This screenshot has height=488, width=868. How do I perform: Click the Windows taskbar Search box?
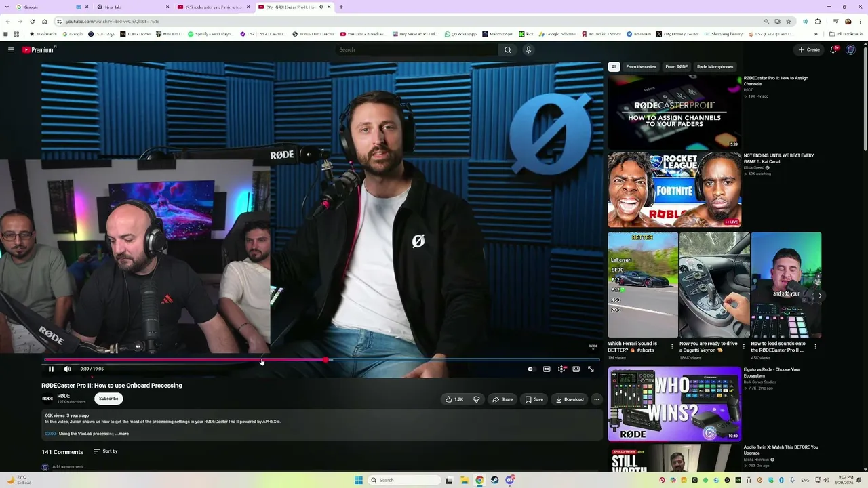click(405, 480)
